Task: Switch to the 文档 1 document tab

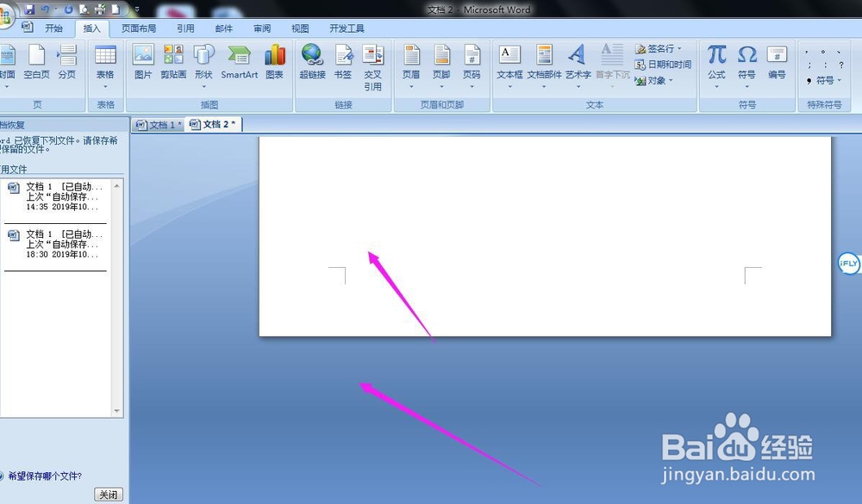Action: pos(159,125)
